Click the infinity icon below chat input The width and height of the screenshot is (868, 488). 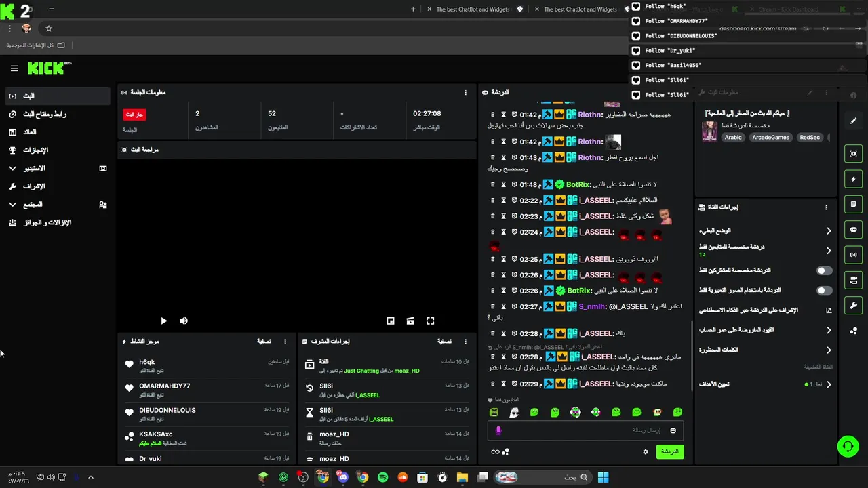coord(495,452)
